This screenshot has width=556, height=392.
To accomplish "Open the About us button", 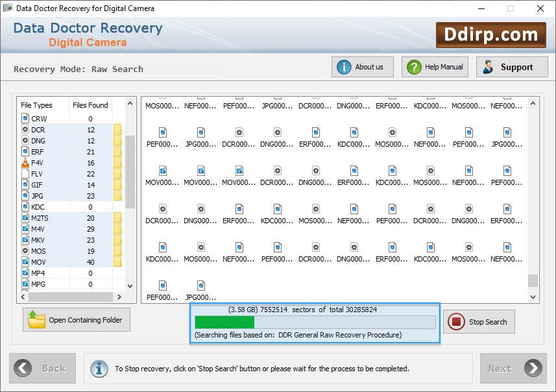I will (363, 67).
